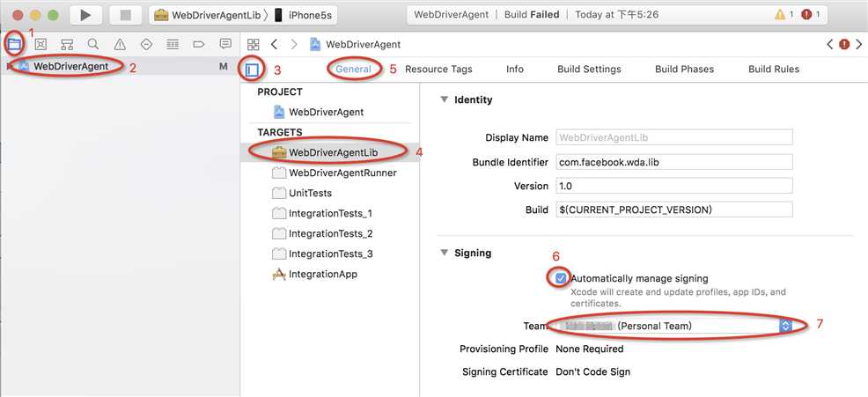Open the Find navigator magnifier icon

pos(93,44)
